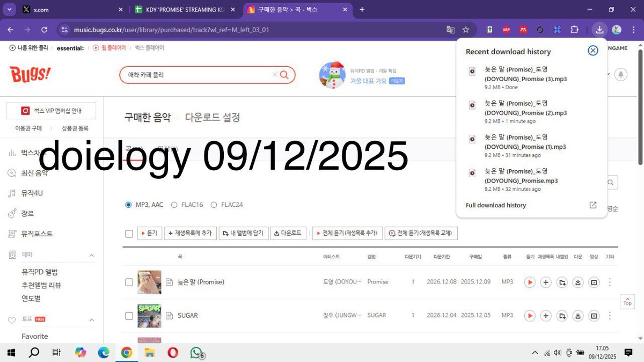The height and width of the screenshot is (362, 644).
Task: Open 뮤직포스트 in sidebar
Action: [37, 234]
